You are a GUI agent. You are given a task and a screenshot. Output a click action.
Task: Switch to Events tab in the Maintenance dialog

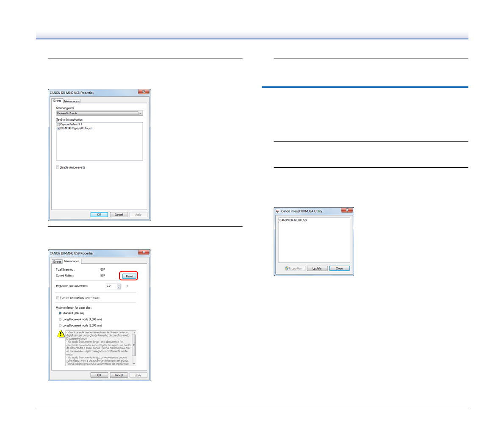point(57,262)
